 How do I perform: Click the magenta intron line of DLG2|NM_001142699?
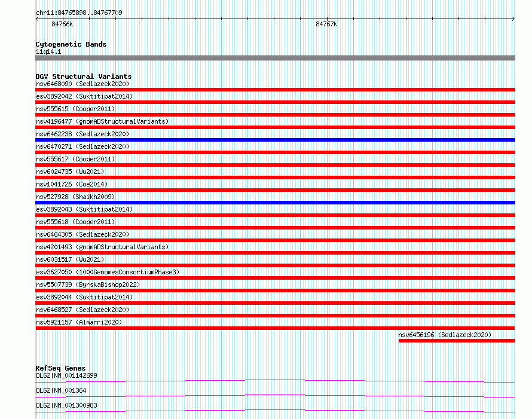pos(275,380)
